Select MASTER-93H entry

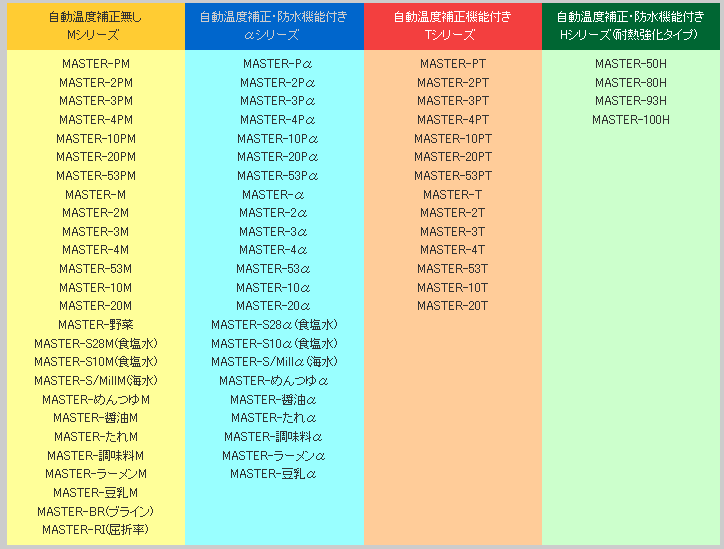coord(631,101)
